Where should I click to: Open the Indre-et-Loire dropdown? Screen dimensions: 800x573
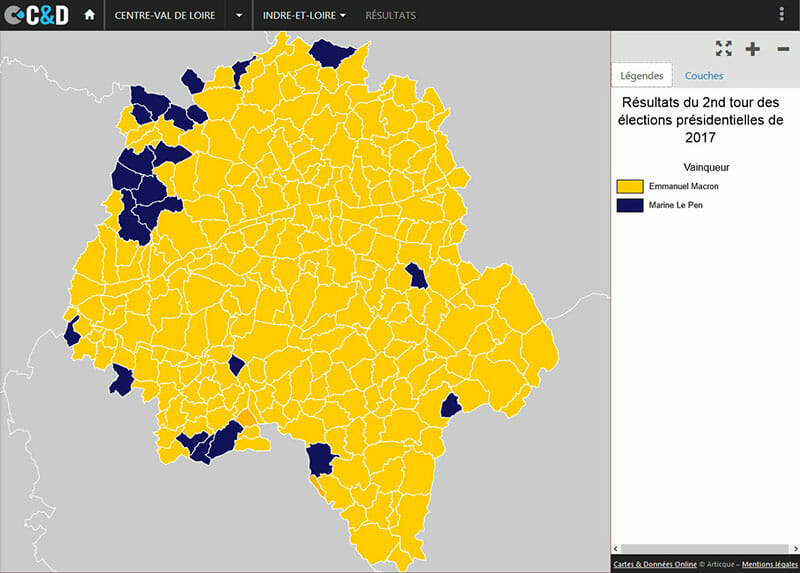pos(304,15)
